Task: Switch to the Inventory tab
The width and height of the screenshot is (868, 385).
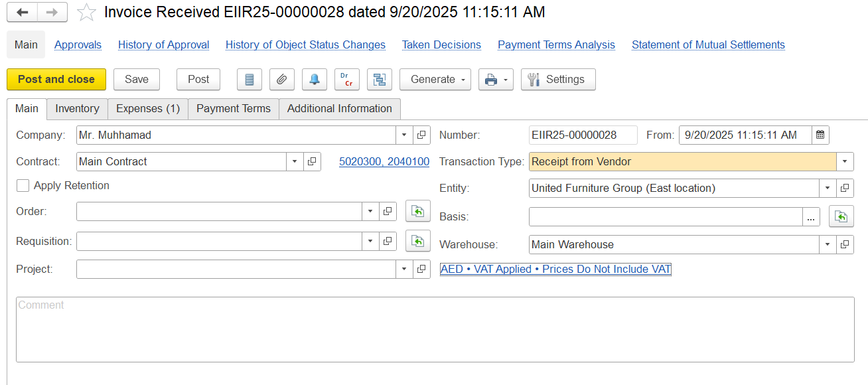Action: (77, 108)
